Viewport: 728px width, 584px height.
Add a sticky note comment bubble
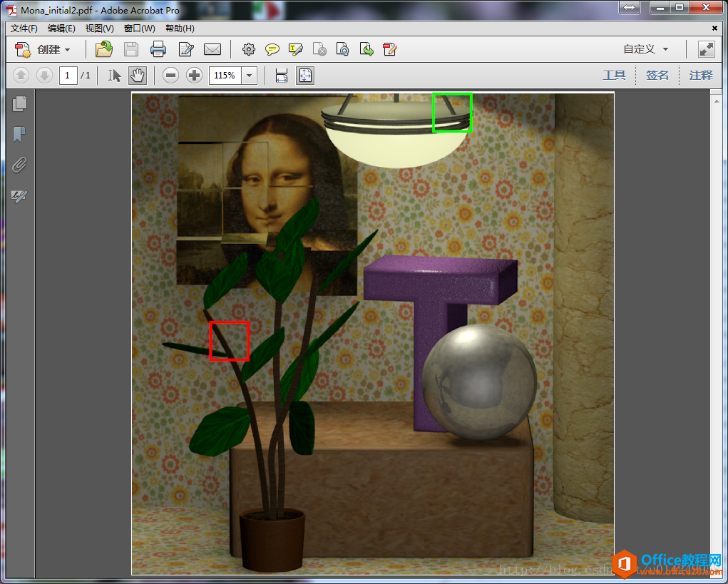click(x=272, y=49)
